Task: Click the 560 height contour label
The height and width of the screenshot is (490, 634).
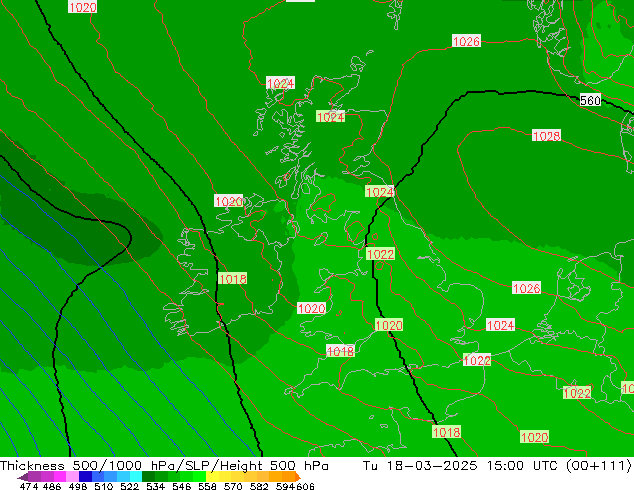Action: [x=590, y=100]
